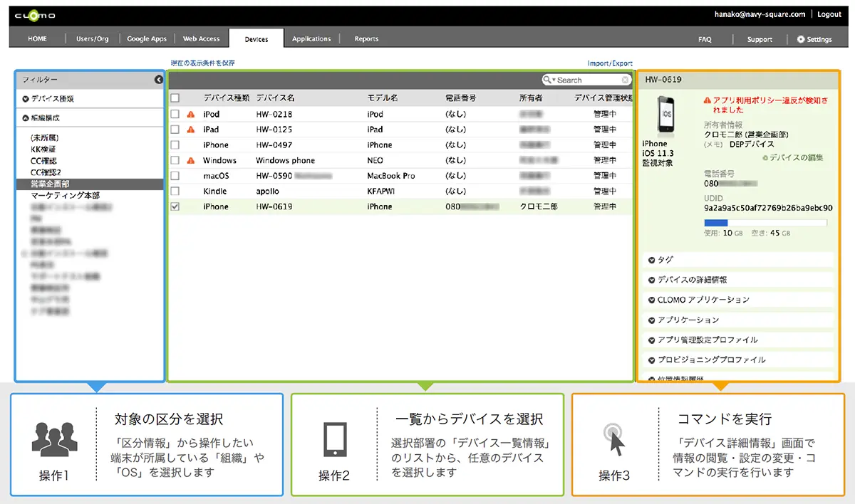Click the HW-0619 detail panel title
Image resolution: width=855 pixels, height=504 pixels.
point(663,80)
